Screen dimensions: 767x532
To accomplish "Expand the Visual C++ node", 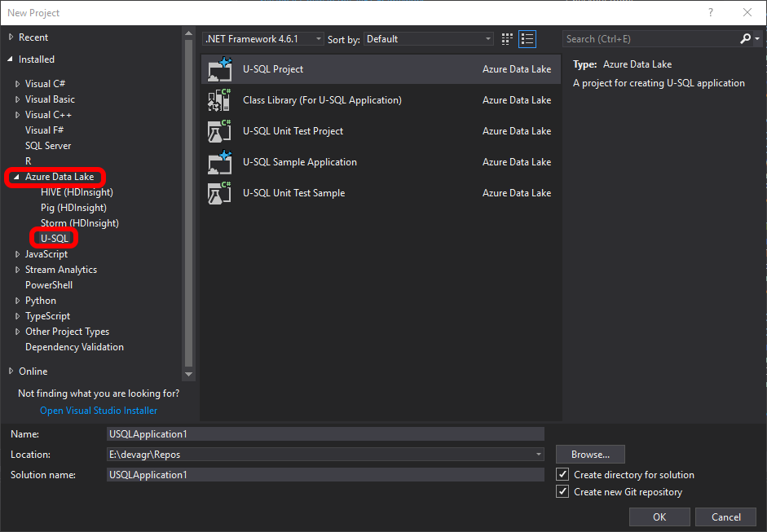I will pos(18,115).
